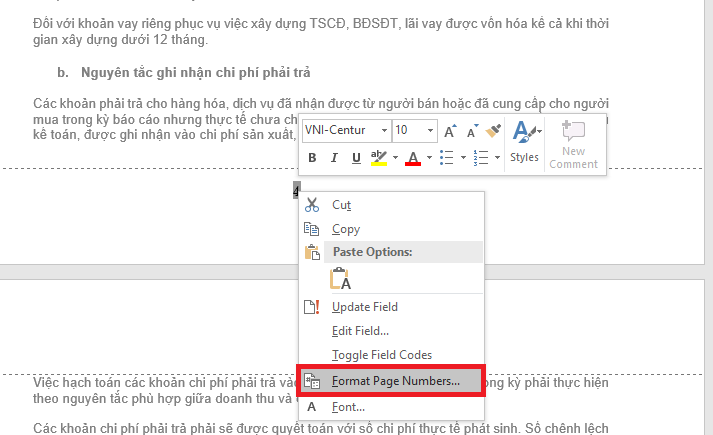Viewport: 713px width, 435px height.
Task: Click text 'gian xây dựng dưới 12 tháng.'
Action: pos(121,40)
